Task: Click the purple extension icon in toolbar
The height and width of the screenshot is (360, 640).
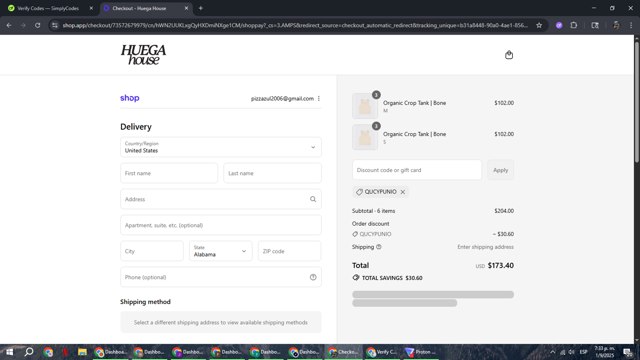Action: pos(559,25)
